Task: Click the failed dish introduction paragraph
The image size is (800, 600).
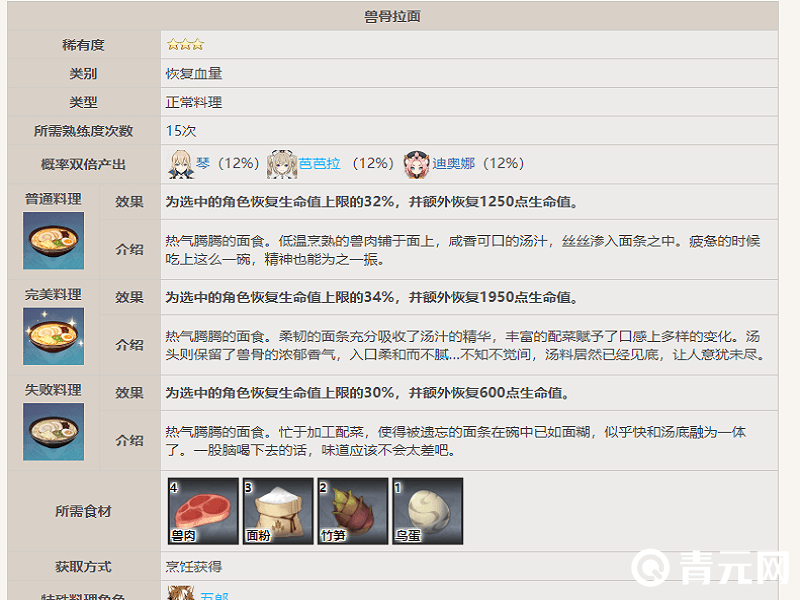Action: 456,441
